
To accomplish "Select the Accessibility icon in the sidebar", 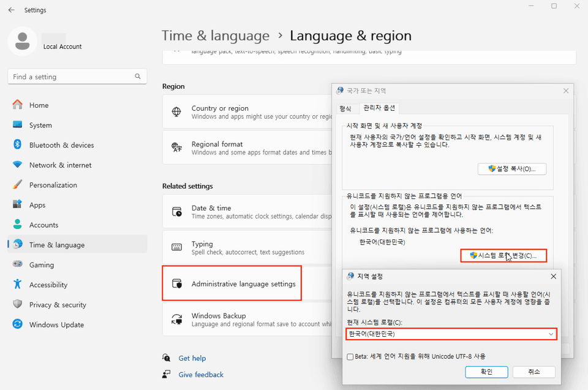I will [18, 285].
